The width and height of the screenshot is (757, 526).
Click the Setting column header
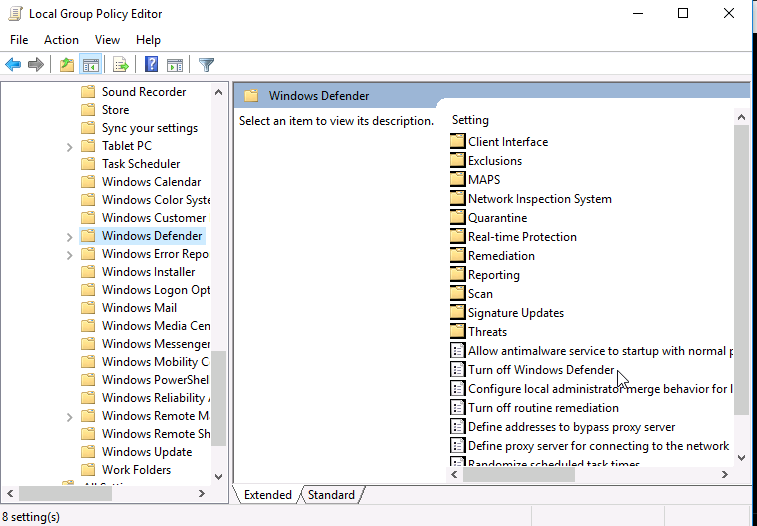pos(470,120)
